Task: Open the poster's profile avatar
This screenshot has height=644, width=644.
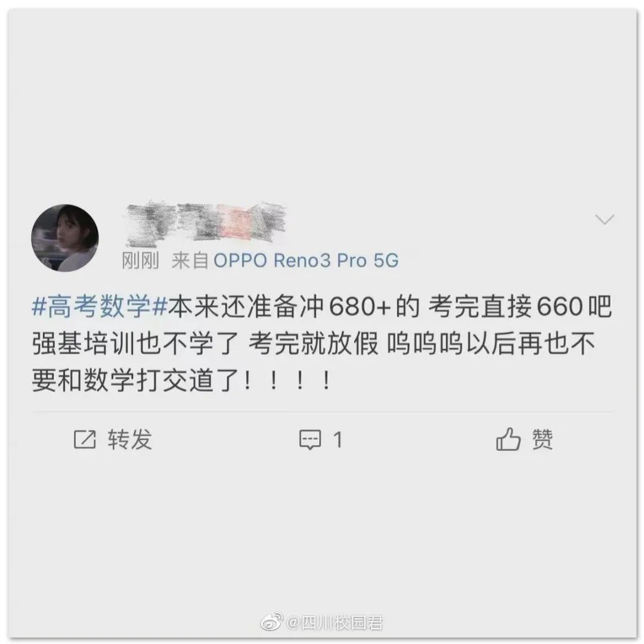Action: coord(65,238)
